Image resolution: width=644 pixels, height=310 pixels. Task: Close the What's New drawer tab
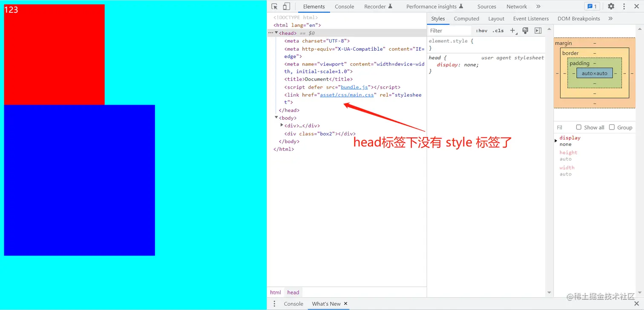click(x=346, y=304)
